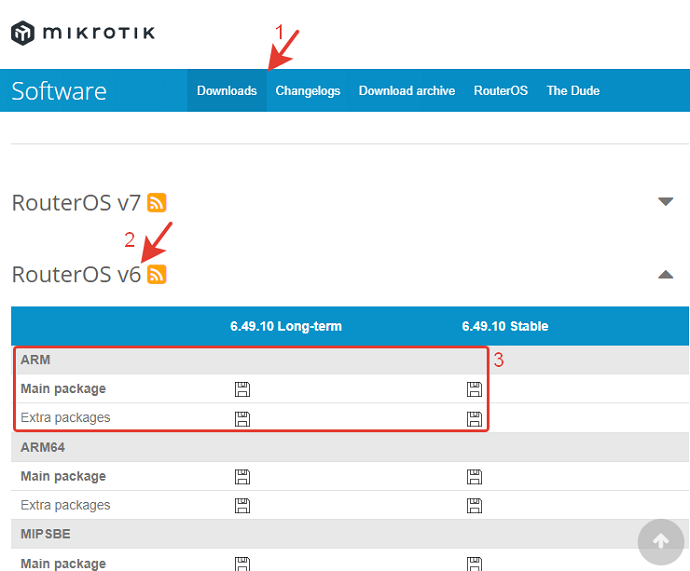Open the Download archive tab
This screenshot has width=690, height=571.
(x=407, y=91)
